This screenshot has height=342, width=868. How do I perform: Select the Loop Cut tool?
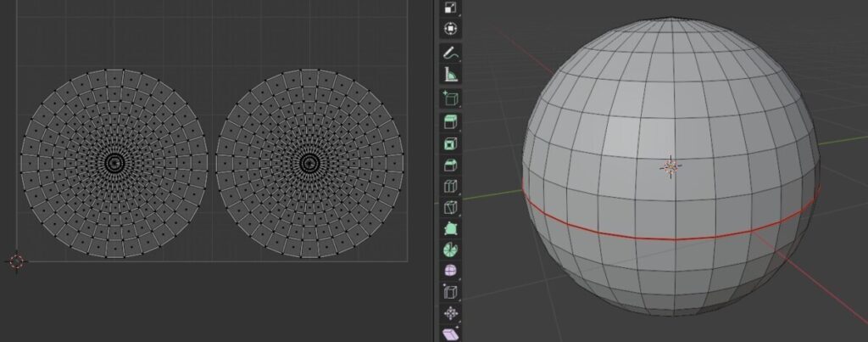click(451, 186)
